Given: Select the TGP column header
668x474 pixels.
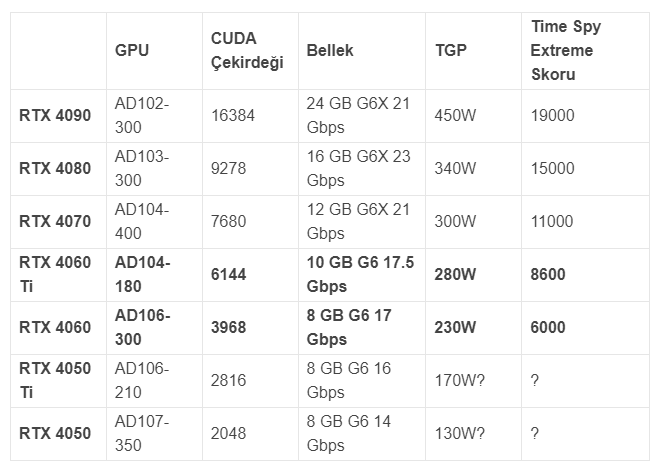Looking at the screenshot, I should pyautogui.click(x=451, y=50).
